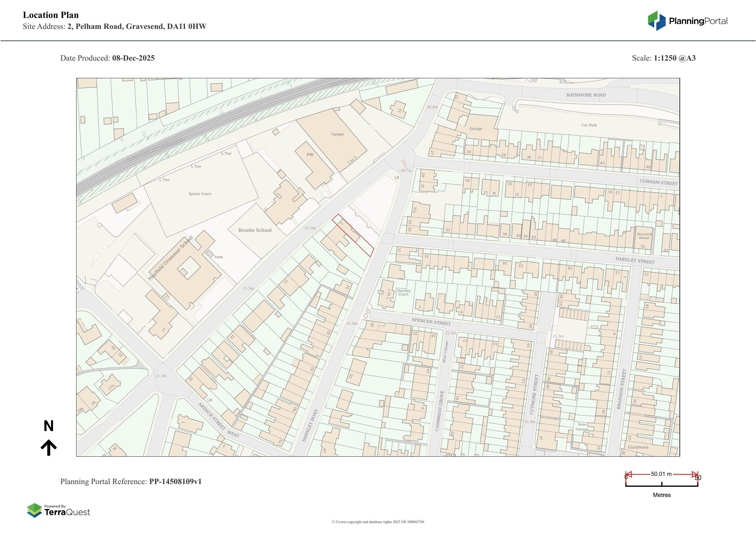Click the Mayfield Grammar School label
The image size is (756, 534).
(170, 258)
